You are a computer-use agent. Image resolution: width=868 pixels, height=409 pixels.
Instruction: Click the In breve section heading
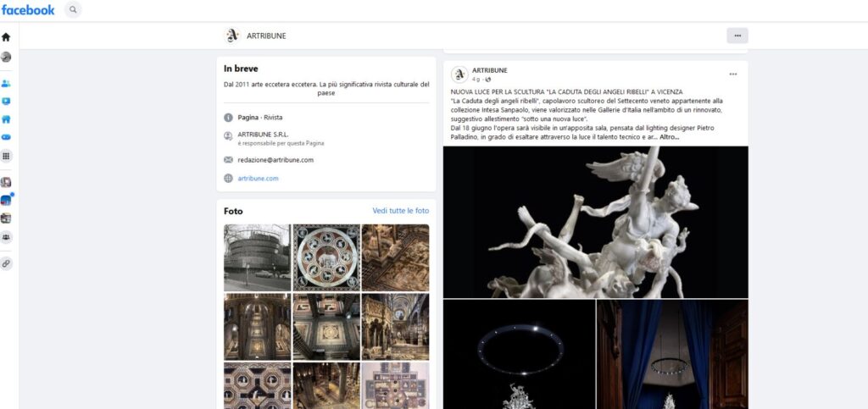click(x=241, y=69)
